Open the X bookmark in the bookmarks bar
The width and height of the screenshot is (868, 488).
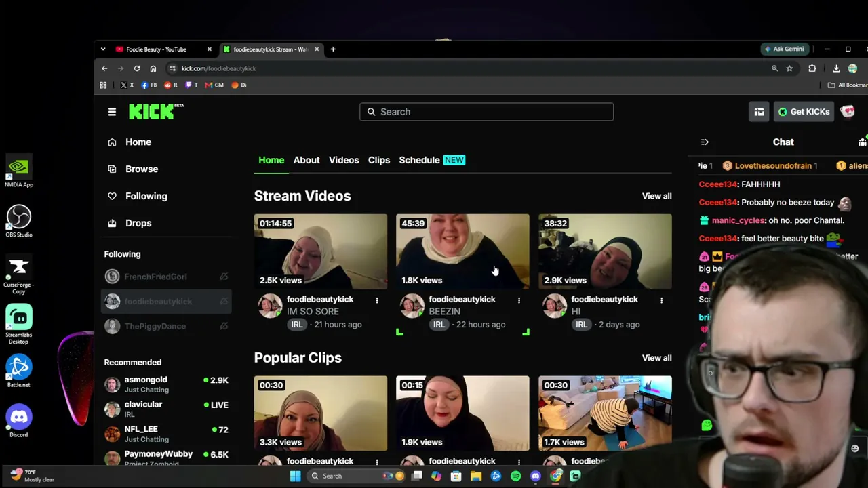pyautogui.click(x=127, y=85)
